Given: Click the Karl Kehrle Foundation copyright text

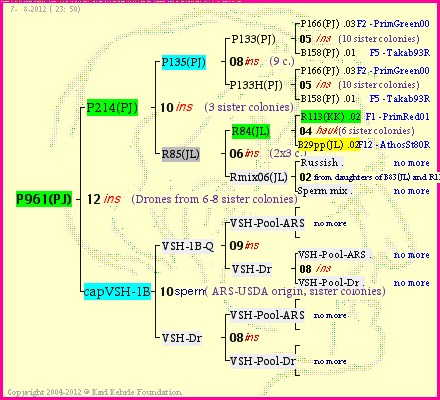Looking at the screenshot, I should click(94, 392).
